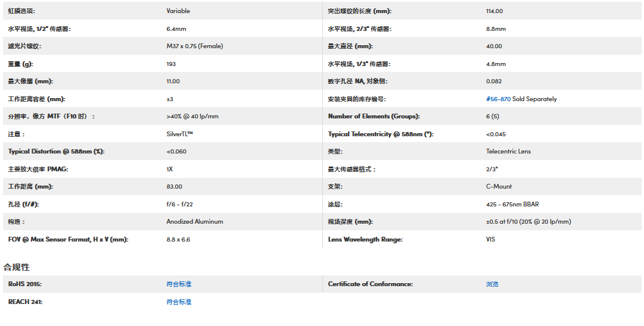Open the #56-870 stock number link
This screenshot has width=644, height=326.
498,99
